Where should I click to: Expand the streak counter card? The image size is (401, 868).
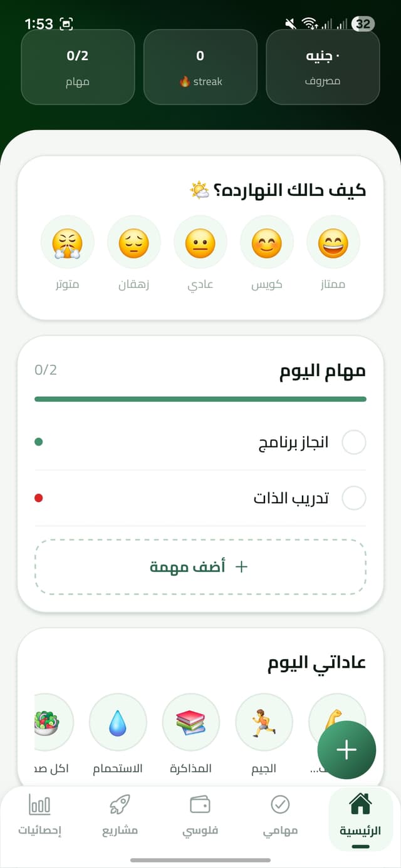[x=200, y=67]
